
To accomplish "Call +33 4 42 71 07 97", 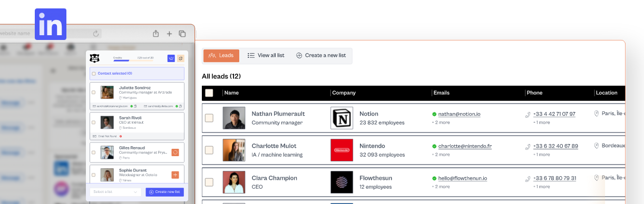I will point(554,114).
